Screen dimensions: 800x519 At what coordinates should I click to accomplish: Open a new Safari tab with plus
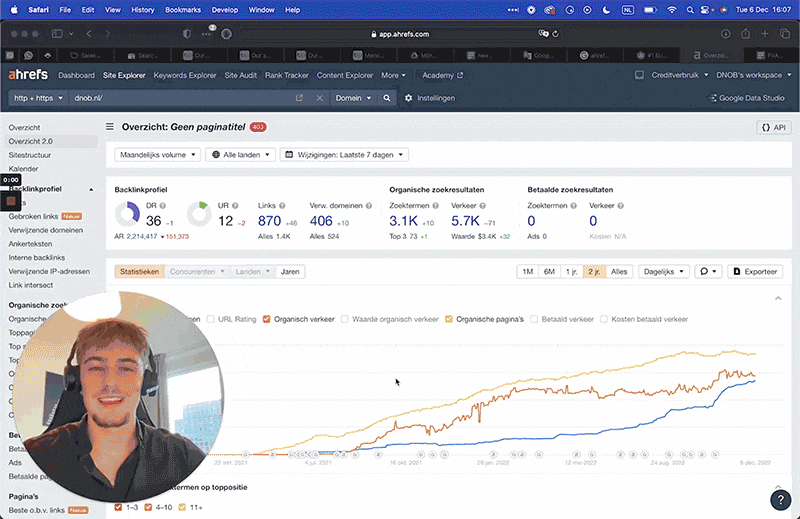tap(765, 34)
